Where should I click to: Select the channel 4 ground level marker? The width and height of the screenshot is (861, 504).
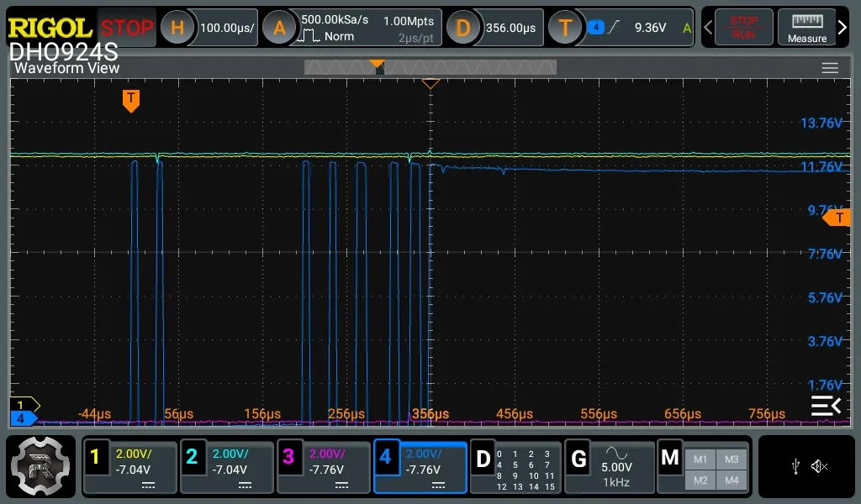[23, 419]
